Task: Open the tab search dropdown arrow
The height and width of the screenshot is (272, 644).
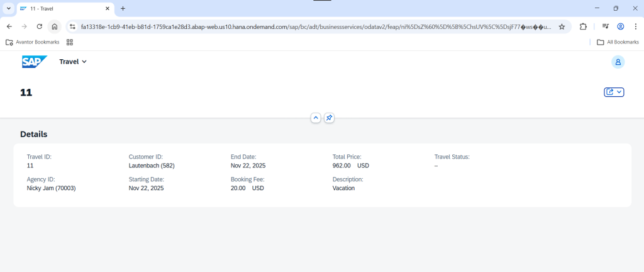Action: coord(8,8)
